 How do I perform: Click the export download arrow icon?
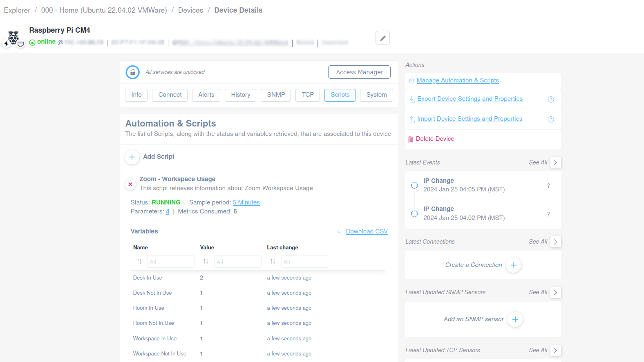tap(412, 99)
